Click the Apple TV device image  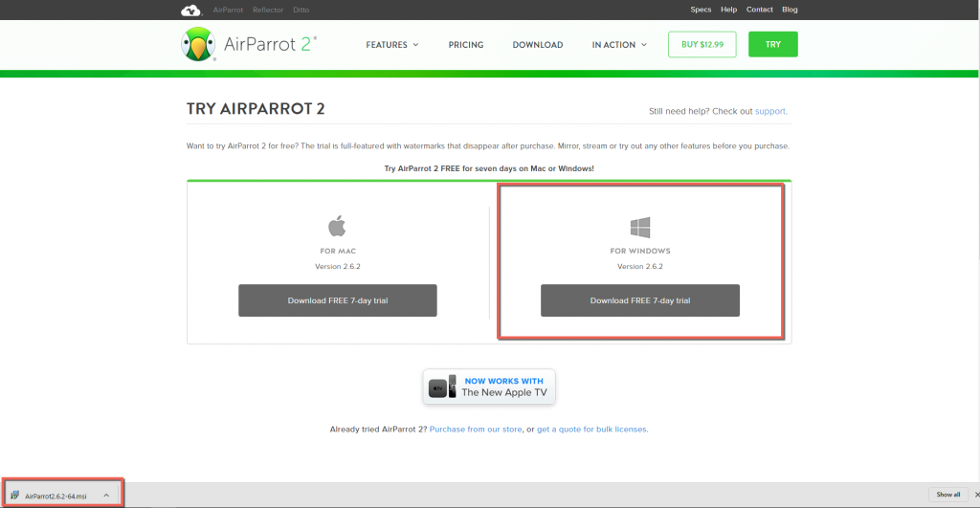tap(442, 387)
